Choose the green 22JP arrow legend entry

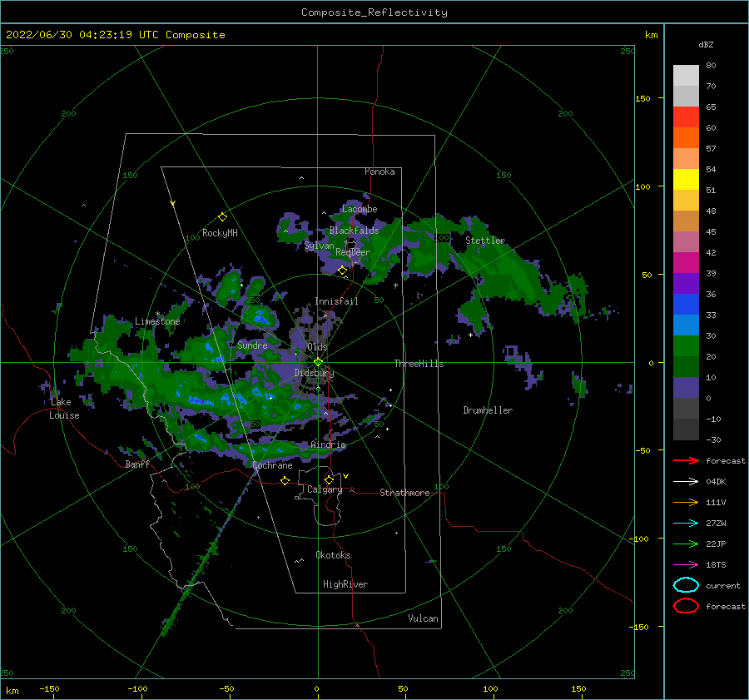click(686, 544)
